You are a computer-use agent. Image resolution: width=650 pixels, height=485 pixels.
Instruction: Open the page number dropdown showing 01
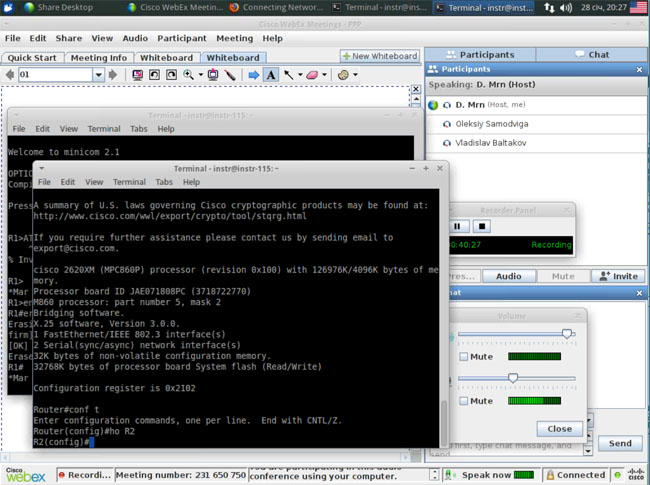98,75
